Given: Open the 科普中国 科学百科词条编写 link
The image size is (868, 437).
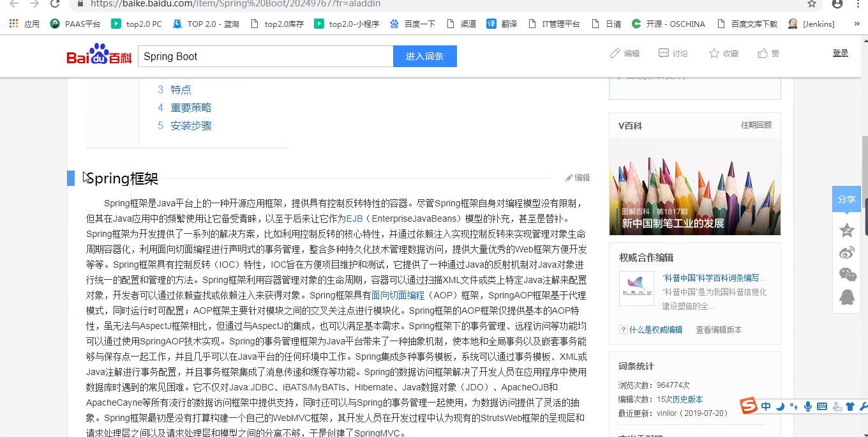Looking at the screenshot, I should point(715,278).
